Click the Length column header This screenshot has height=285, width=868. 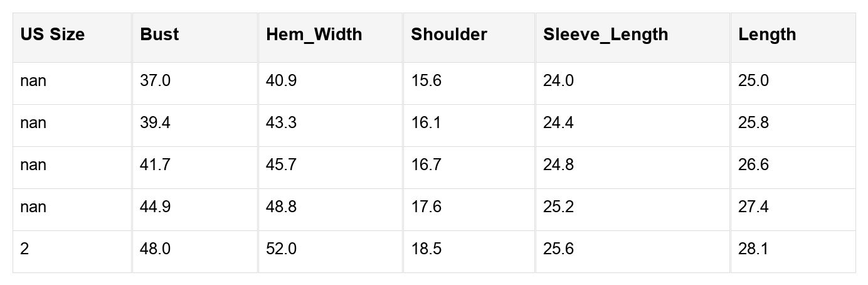click(767, 35)
